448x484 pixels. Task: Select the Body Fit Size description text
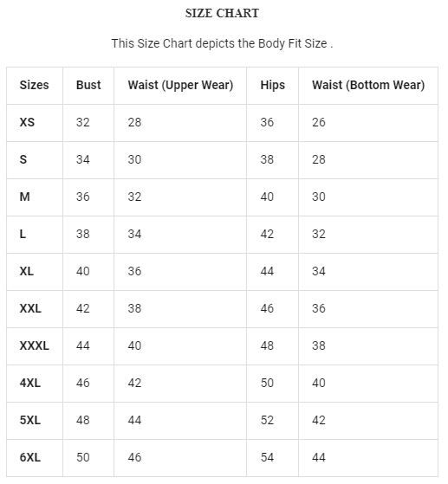(222, 43)
